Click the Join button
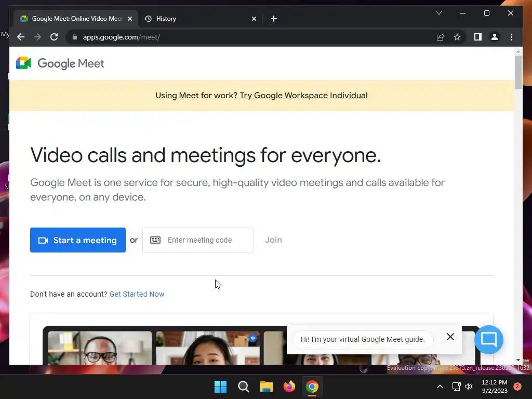 (273, 240)
